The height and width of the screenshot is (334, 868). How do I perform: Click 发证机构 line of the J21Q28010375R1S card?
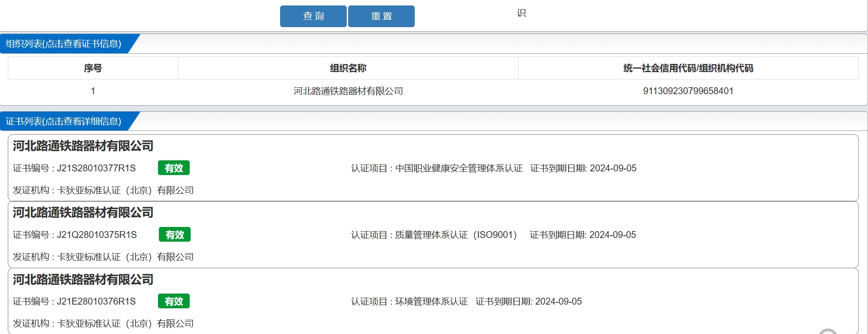[x=103, y=257]
